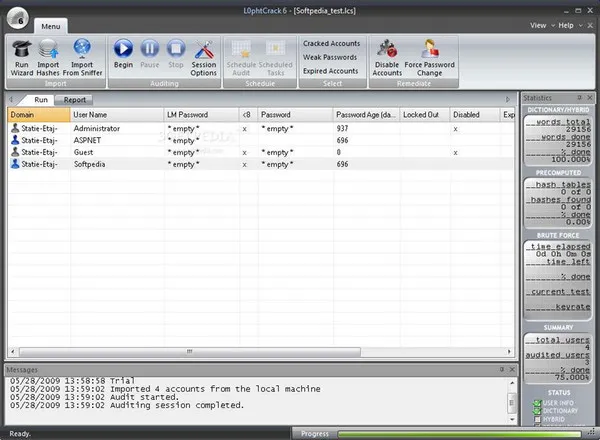Select Import From Sniffer
Screen dimensions: 600x440
pyautogui.click(x=82, y=57)
